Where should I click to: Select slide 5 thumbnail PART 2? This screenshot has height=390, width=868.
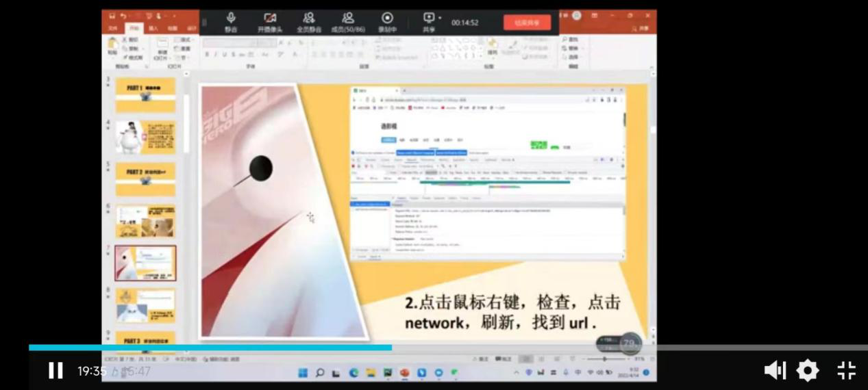145,179
